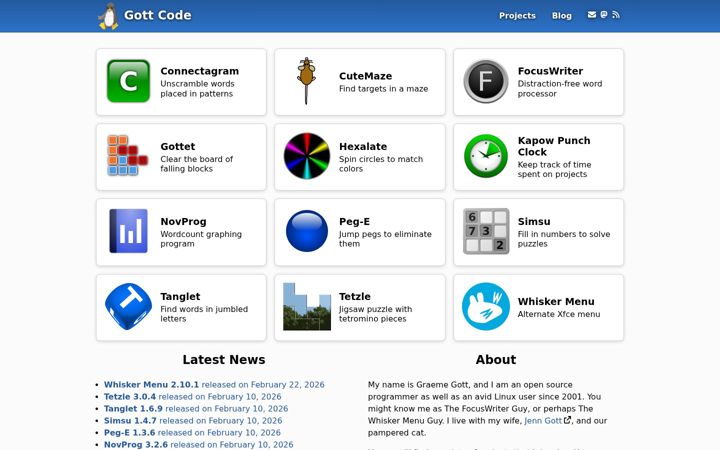This screenshot has width=720, height=450.
Task: Click the external link icon beside Jenn Gott
Action: click(568, 420)
